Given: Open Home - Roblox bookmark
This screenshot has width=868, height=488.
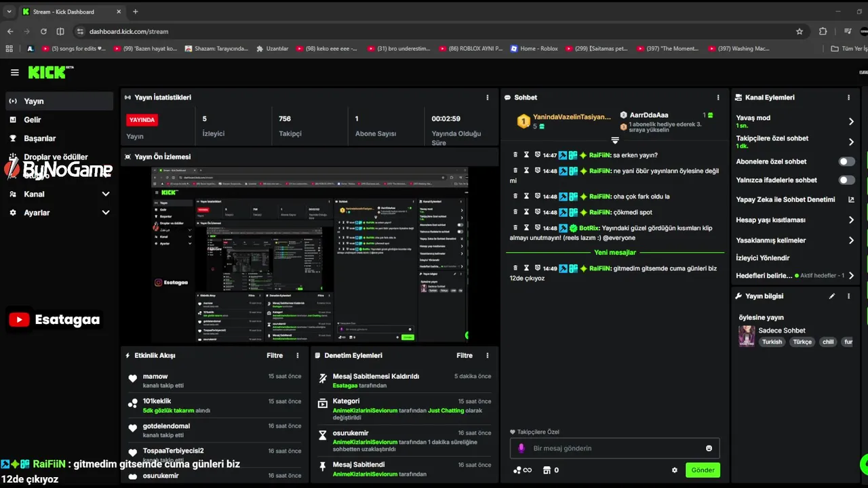Looking at the screenshot, I should [534, 49].
